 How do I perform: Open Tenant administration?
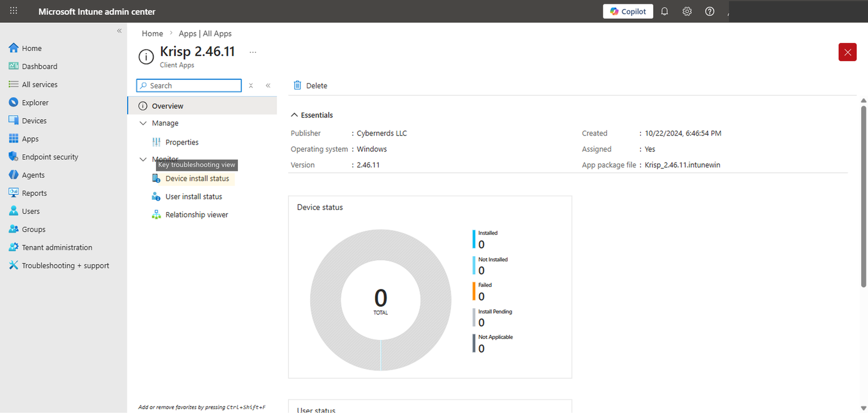click(56, 247)
